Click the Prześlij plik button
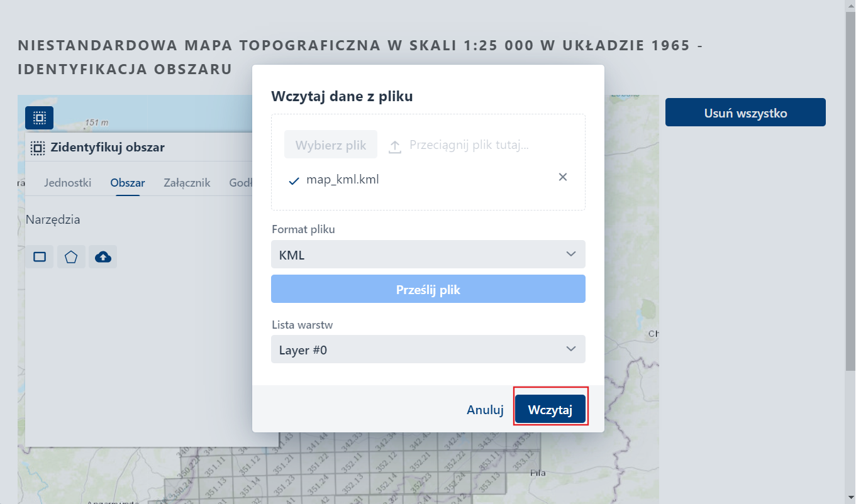Viewport: 856px width, 504px height. coord(428,289)
